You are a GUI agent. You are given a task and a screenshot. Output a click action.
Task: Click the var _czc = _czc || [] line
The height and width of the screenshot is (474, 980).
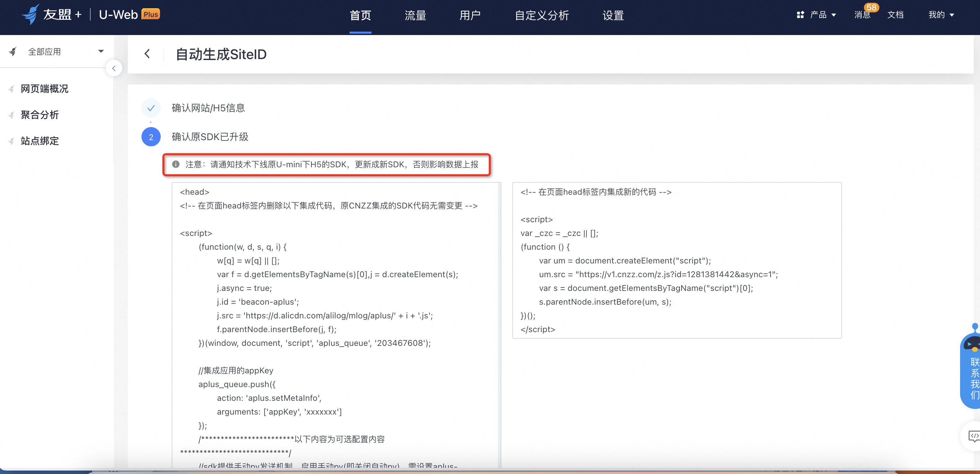point(559,233)
